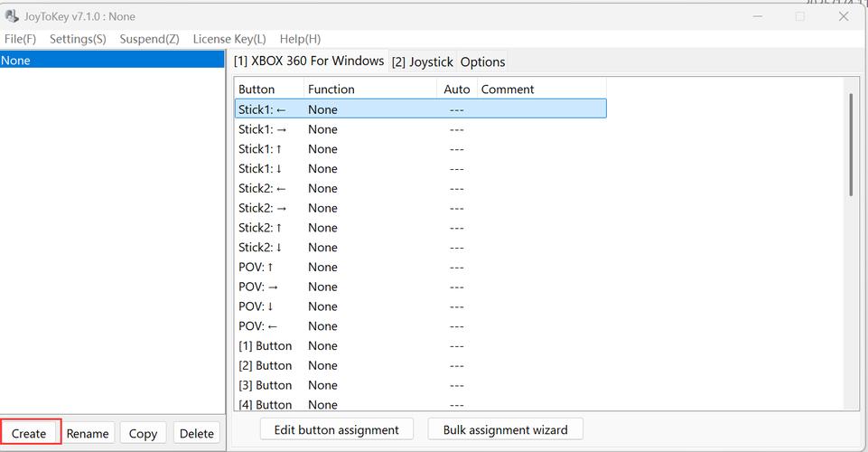Click the Rename profile button
Screen dimensions: 868x452
point(88,433)
